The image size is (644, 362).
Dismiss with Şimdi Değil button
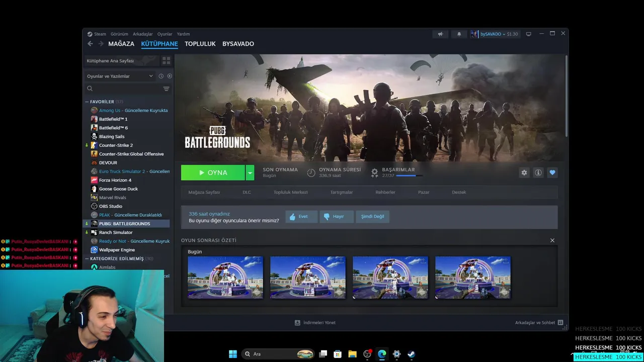pos(372,216)
